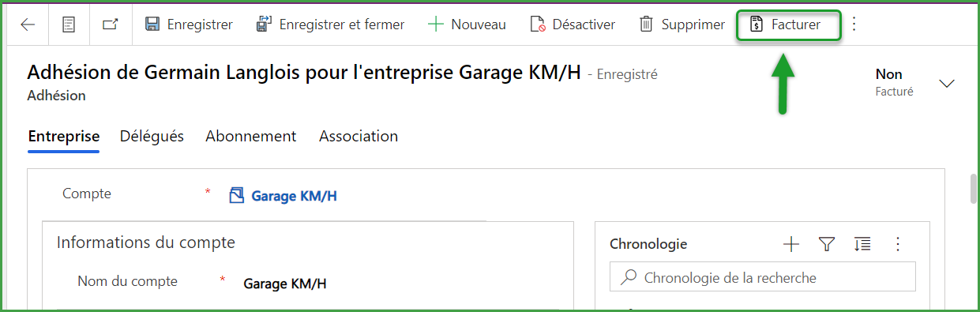The image size is (980, 312).
Task: Open more Chronologie options menu
Action: [x=897, y=244]
